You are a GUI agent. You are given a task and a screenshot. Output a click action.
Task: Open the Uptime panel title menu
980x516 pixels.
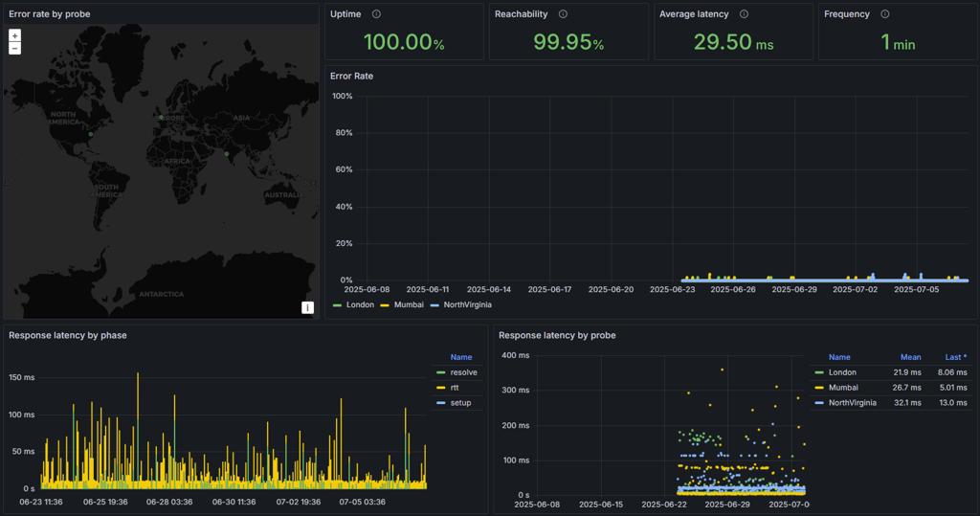click(345, 13)
